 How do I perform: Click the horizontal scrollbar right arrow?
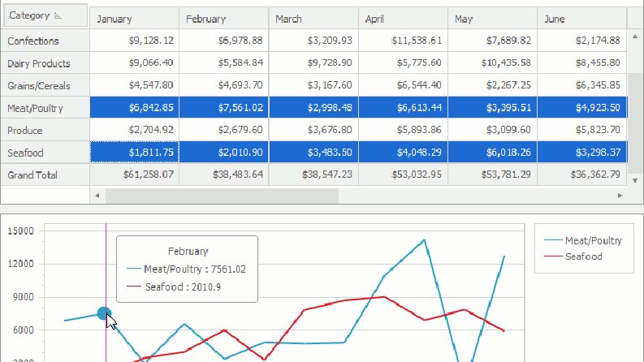click(x=620, y=196)
